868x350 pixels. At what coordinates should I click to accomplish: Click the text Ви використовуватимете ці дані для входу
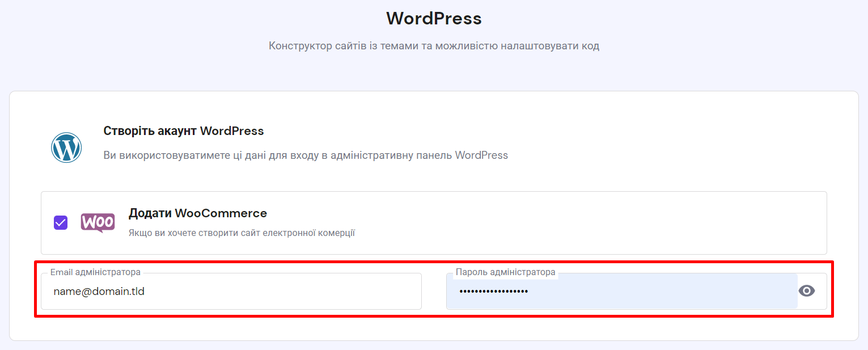pyautogui.click(x=306, y=155)
